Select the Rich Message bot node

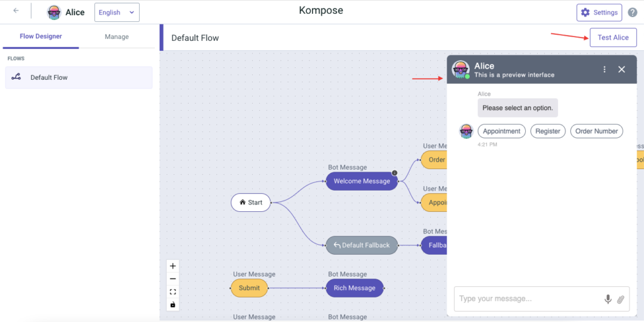coord(355,288)
